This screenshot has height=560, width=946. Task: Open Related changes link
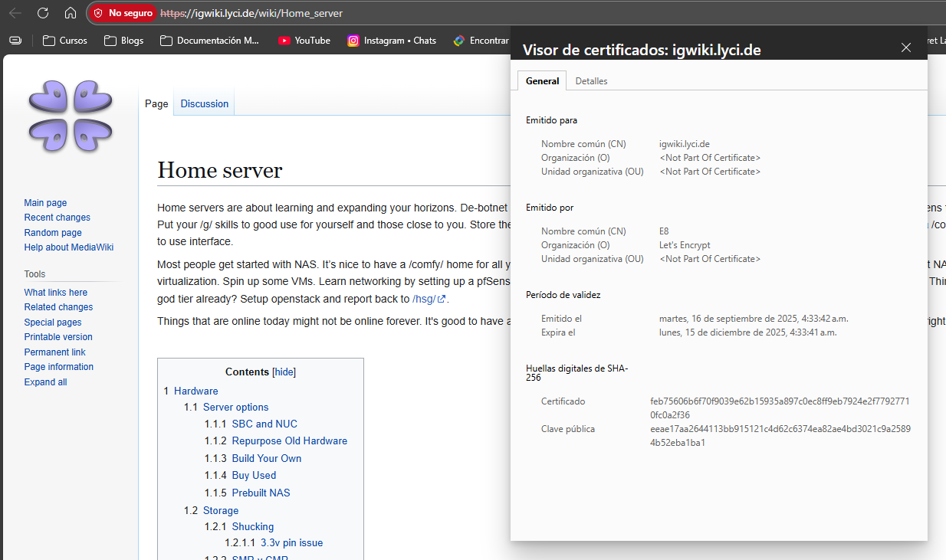tap(58, 307)
